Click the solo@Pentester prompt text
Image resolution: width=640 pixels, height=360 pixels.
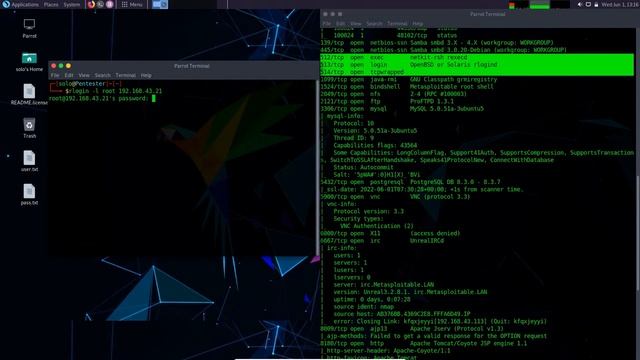82,84
